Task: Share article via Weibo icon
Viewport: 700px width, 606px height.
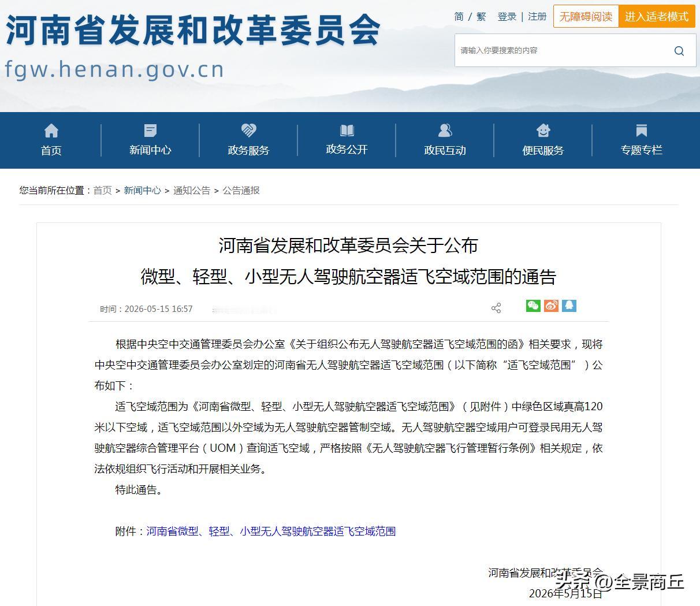Action: (x=551, y=306)
